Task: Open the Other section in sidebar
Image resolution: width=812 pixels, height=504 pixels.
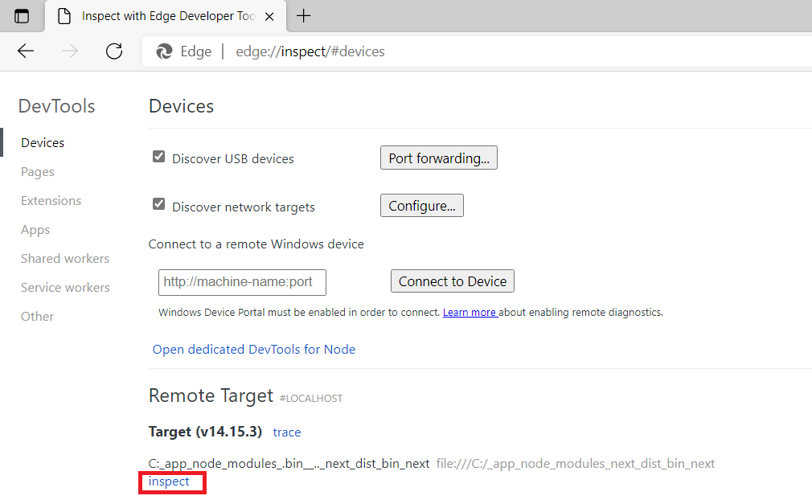Action: pos(37,317)
